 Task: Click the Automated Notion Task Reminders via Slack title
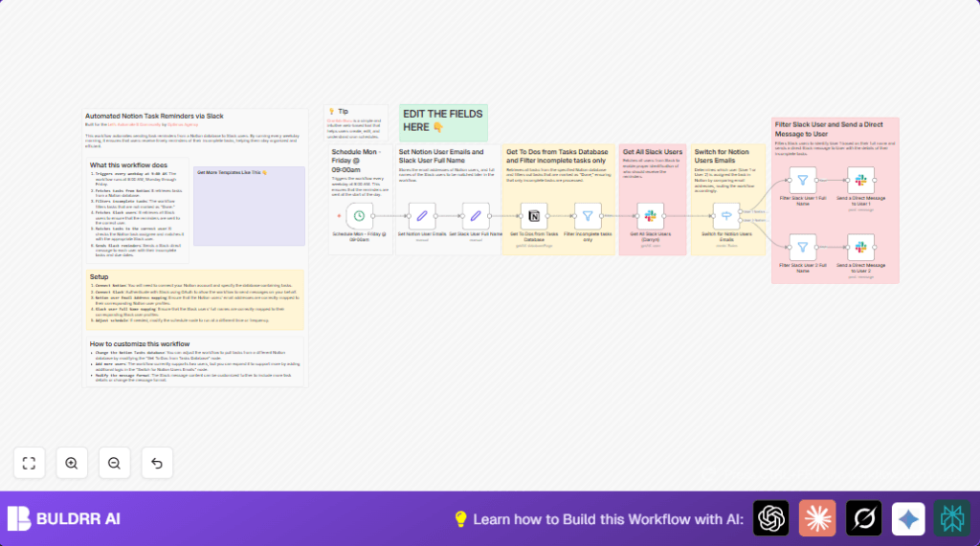(x=154, y=117)
